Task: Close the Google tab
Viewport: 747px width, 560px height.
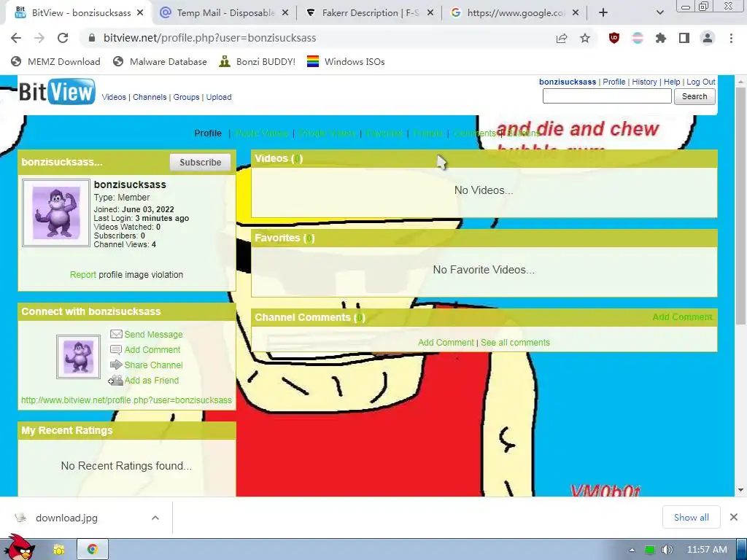Action: click(576, 13)
